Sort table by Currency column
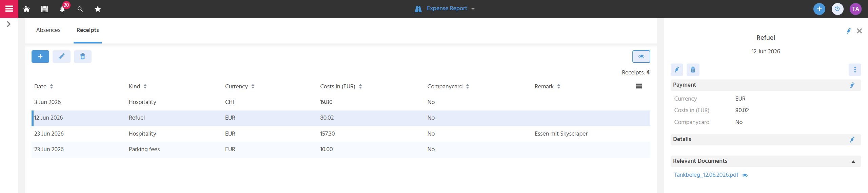The image size is (868, 193). tap(240, 86)
